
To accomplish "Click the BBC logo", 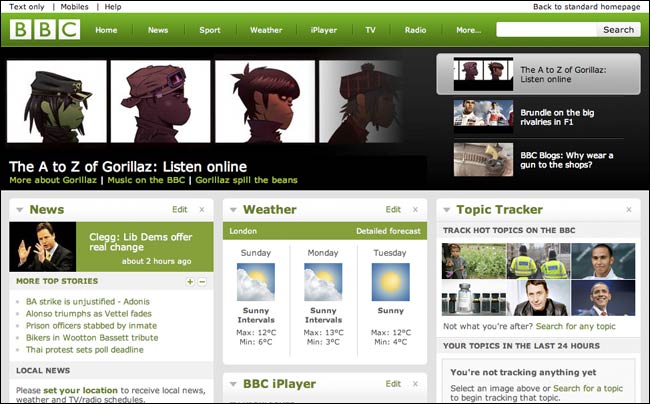I will 45,30.
